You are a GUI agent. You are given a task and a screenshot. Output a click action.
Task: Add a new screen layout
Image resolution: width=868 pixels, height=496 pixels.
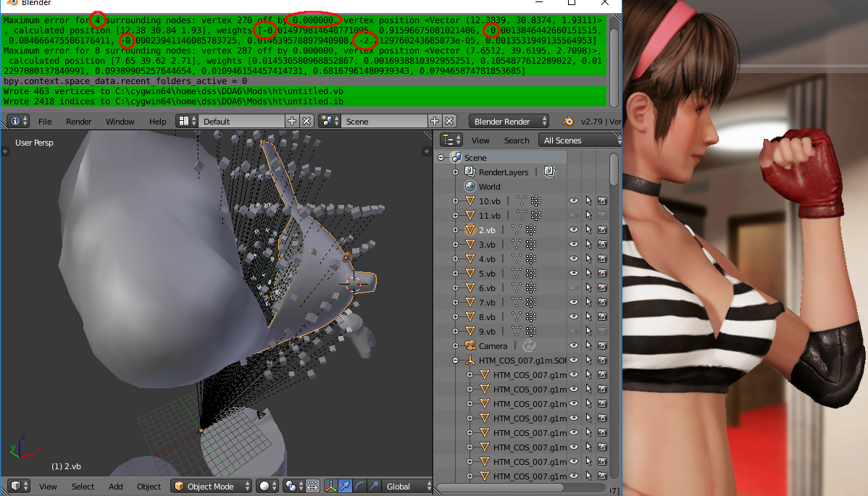292,121
